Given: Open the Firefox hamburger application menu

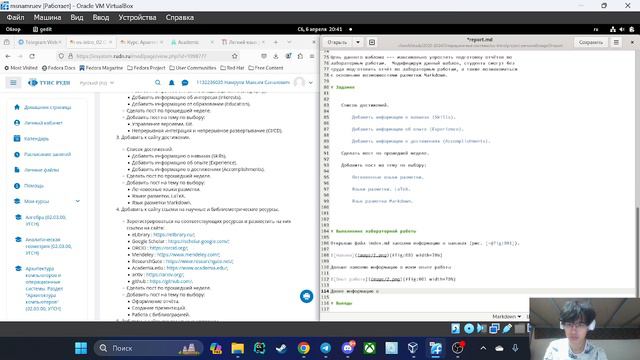Looking at the screenshot, I should 312,56.
